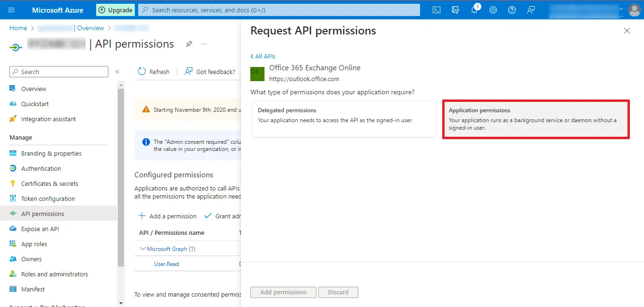Collapse the Microsoft Graph permissions group
The height and width of the screenshot is (307, 644).
143,249
